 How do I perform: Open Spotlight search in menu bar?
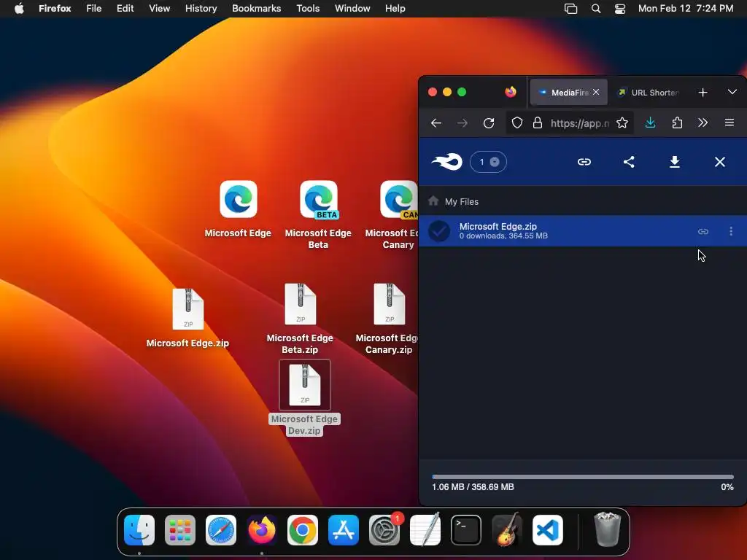tap(595, 8)
